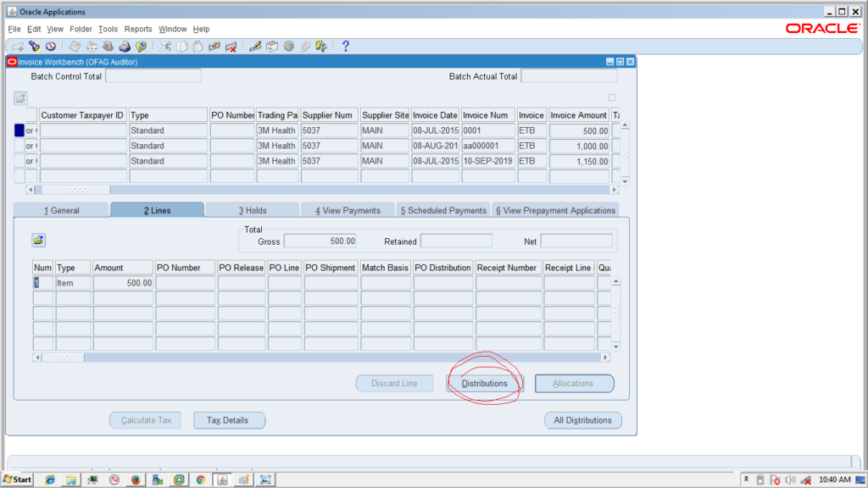
Task: Open the Tools menu
Action: click(108, 30)
